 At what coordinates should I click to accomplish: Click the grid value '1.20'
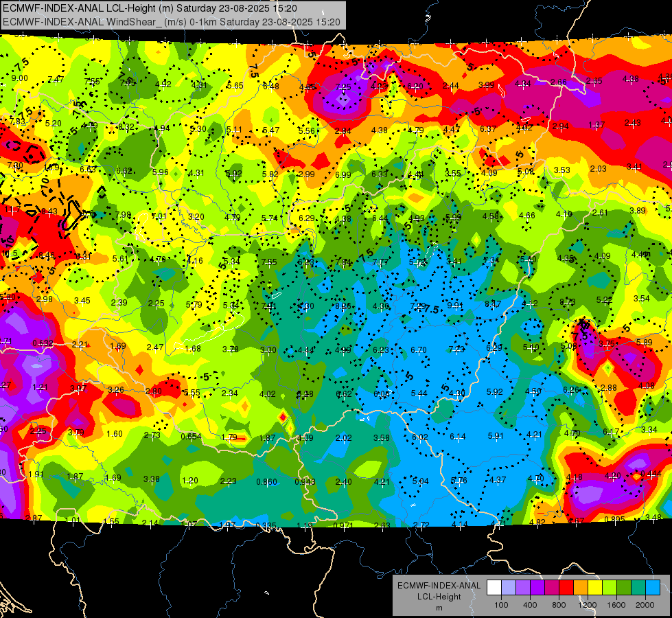pos(190,481)
